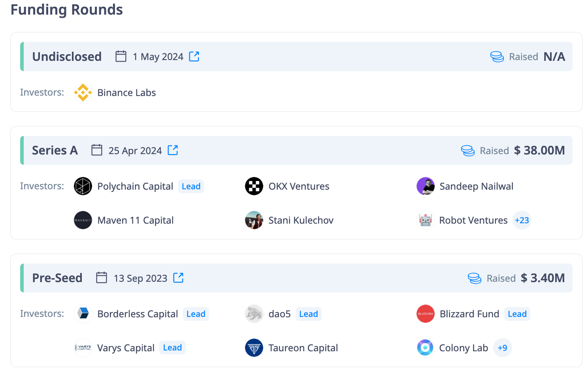Click coins icon beside Raised $ 38.00M
Viewport: 588px width, 373px height.
(468, 151)
